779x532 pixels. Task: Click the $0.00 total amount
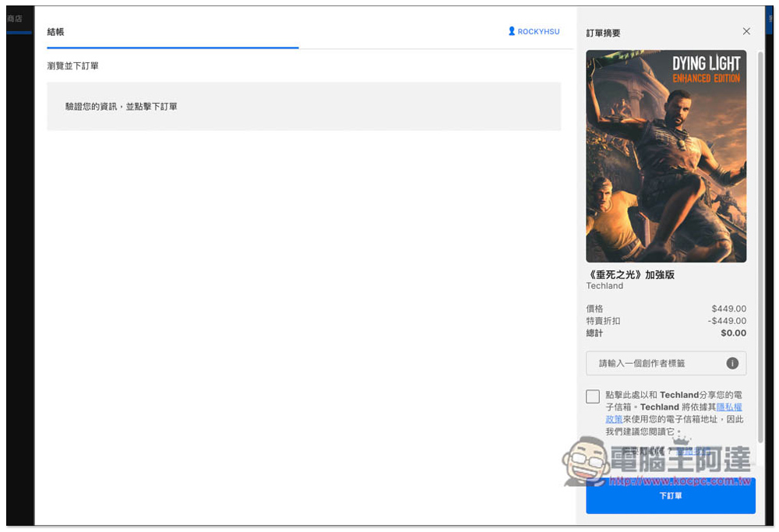pyautogui.click(x=733, y=333)
